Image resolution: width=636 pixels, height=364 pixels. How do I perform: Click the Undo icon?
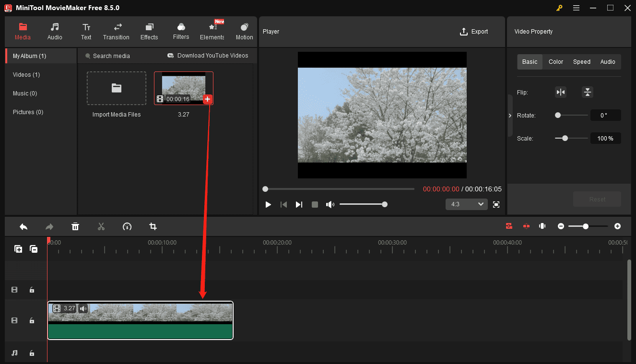point(23,226)
